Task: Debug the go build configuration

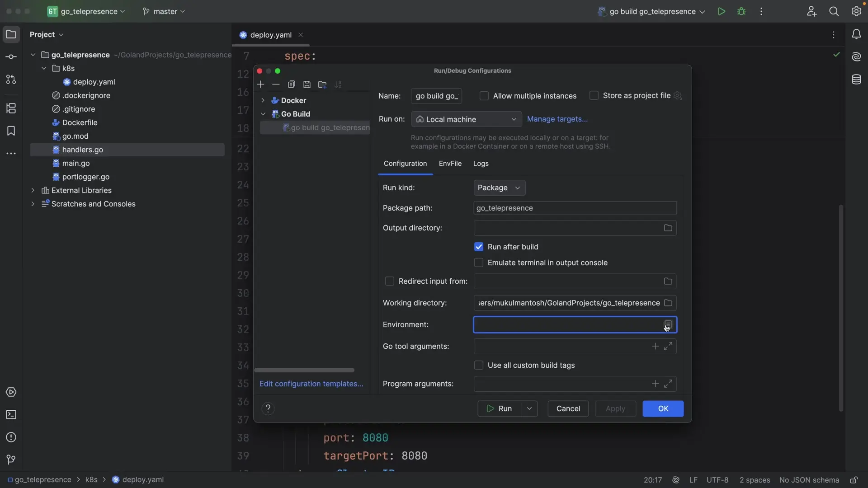Action: 741,12
